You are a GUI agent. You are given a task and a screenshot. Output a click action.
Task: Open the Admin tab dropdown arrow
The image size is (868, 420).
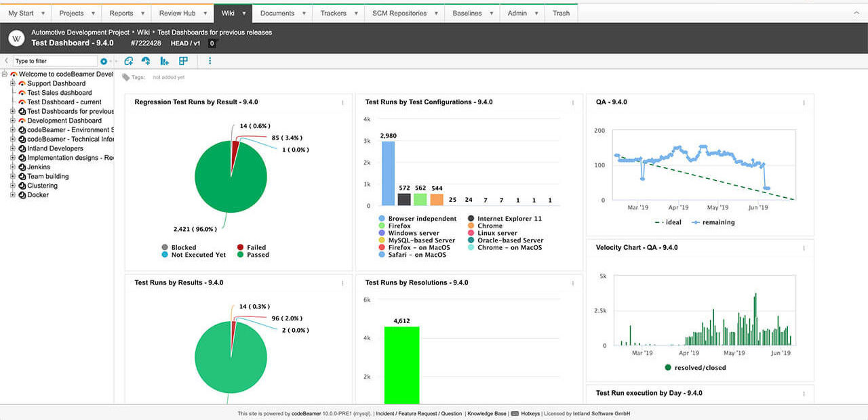[536, 14]
